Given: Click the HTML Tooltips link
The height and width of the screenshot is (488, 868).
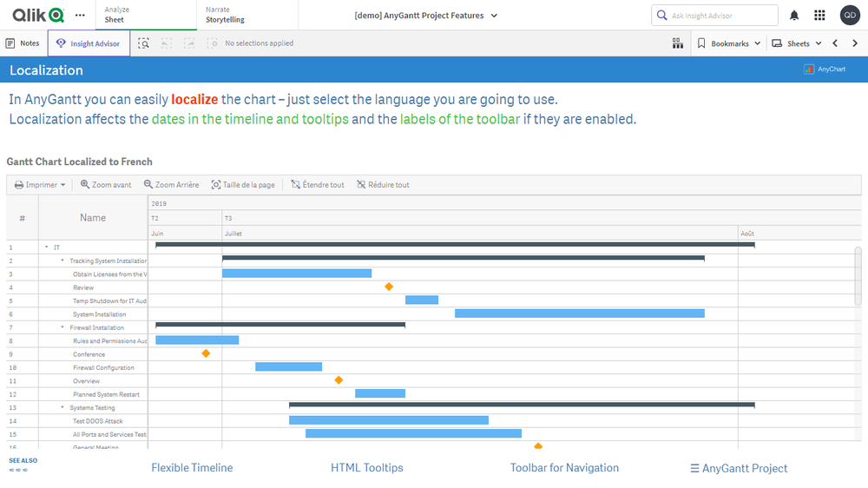Looking at the screenshot, I should pos(366,468).
